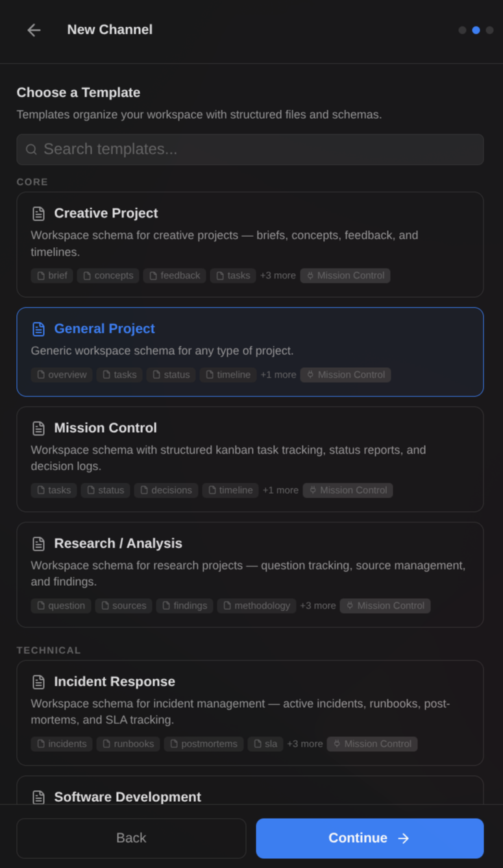Expand '+1 more' tag under General Project
The height and width of the screenshot is (868, 503).
278,374
